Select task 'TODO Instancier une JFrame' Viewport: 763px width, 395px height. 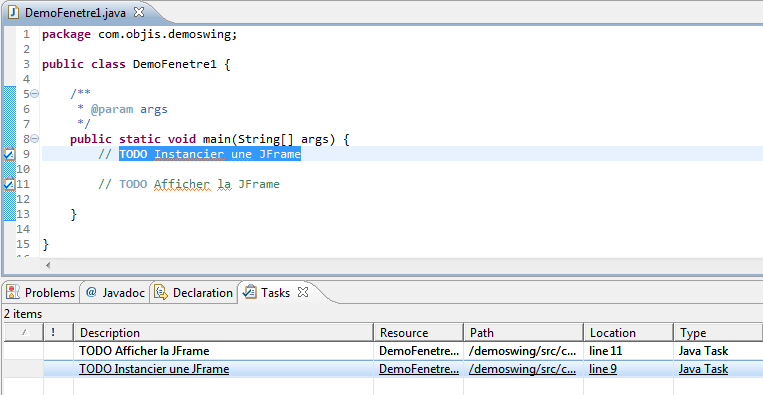tap(154, 369)
